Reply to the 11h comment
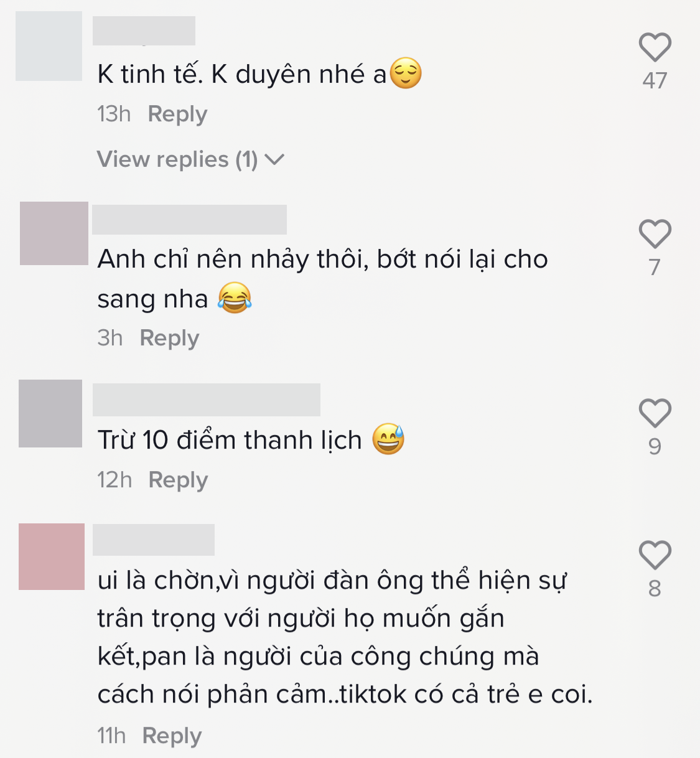The width and height of the screenshot is (700, 758). 172,736
